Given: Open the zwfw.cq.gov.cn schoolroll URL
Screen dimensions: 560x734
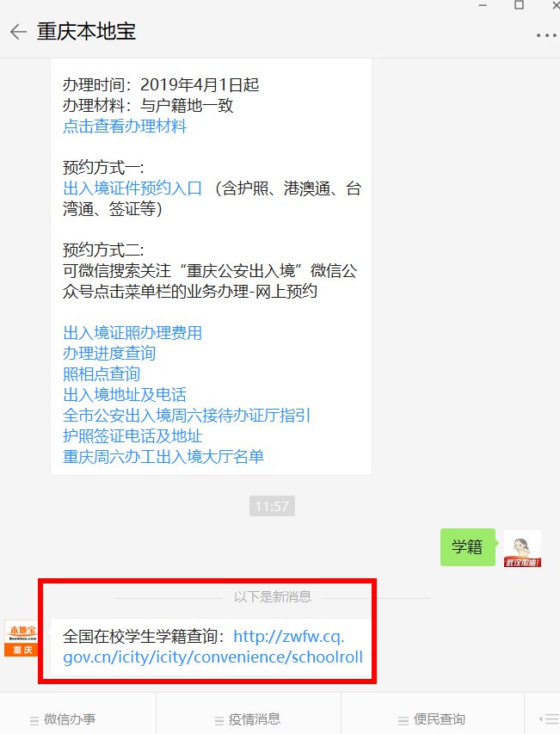Looking at the screenshot, I should pyautogui.click(x=212, y=647).
